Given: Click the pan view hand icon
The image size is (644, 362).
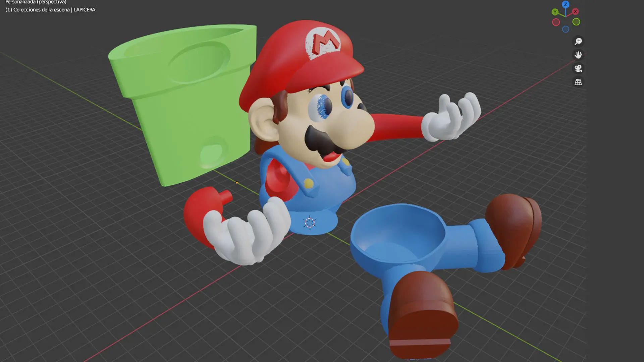Looking at the screenshot, I should coord(578,55).
